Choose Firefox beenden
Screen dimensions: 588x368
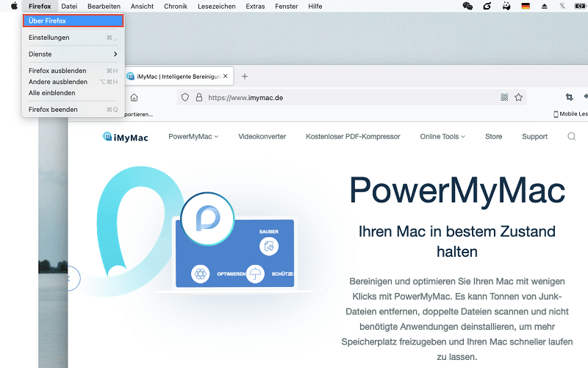(x=73, y=110)
